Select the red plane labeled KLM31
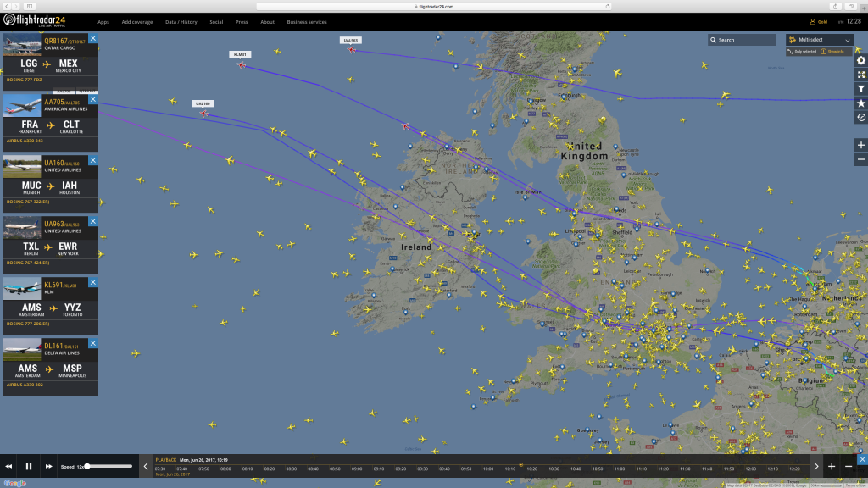The image size is (868, 488). click(x=241, y=64)
